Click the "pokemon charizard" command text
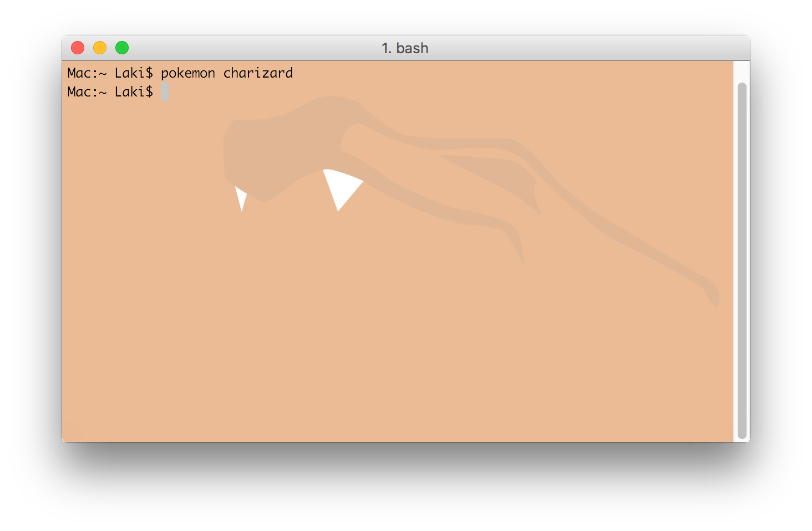The width and height of the screenshot is (812, 531). pyautogui.click(x=227, y=73)
